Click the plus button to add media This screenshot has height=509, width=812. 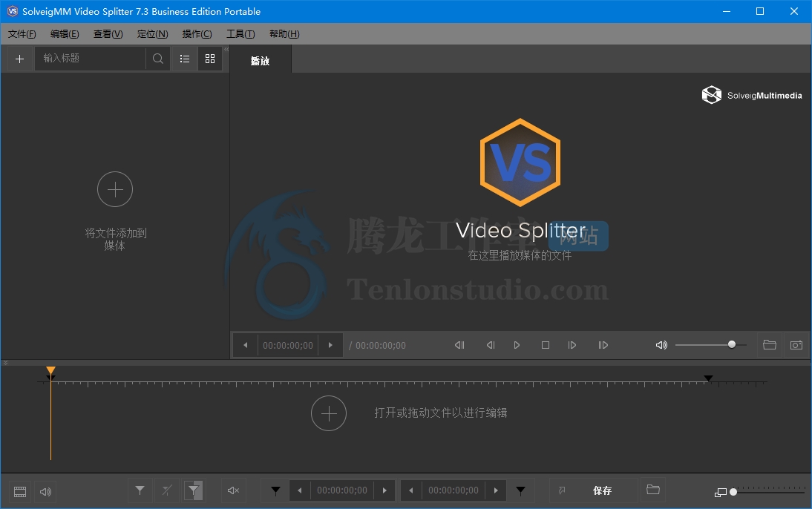tap(20, 59)
